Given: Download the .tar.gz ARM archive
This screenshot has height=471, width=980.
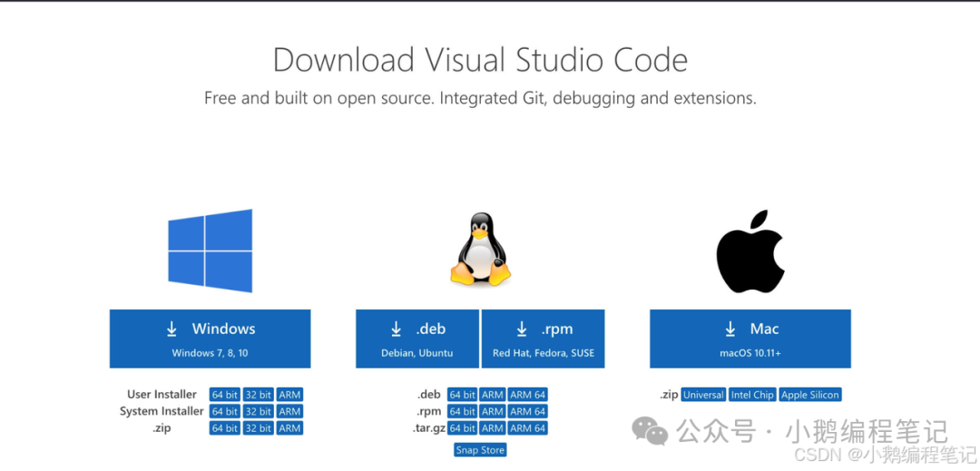Looking at the screenshot, I should point(493,428).
